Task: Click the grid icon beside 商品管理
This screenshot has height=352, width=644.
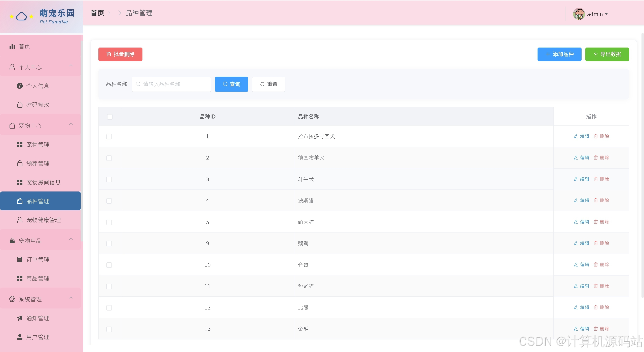Action: coord(20,278)
